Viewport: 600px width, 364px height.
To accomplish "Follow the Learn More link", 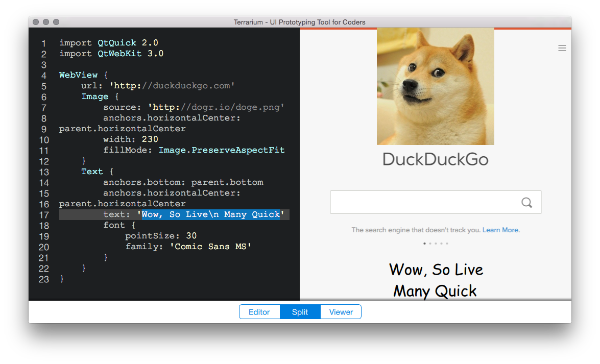I will 501,230.
